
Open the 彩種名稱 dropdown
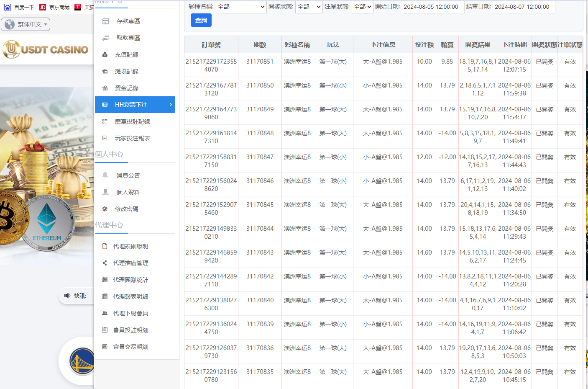point(241,7)
